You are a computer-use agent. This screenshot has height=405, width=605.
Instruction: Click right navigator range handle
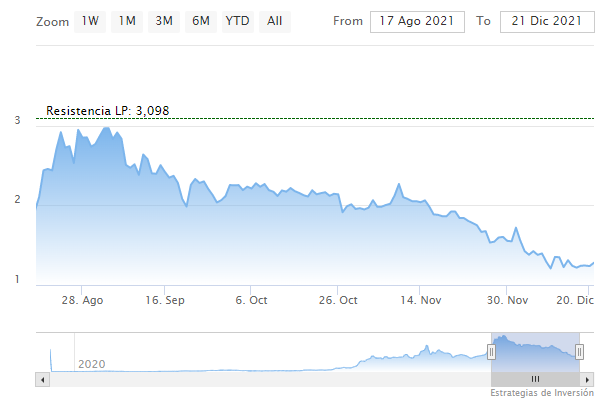coord(580,352)
